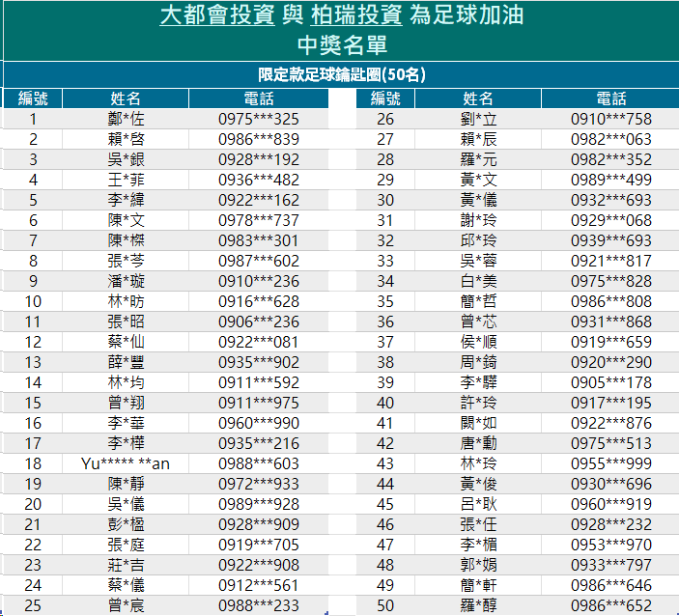Select name cell 潘*璇
679x616 pixels.
126,281
